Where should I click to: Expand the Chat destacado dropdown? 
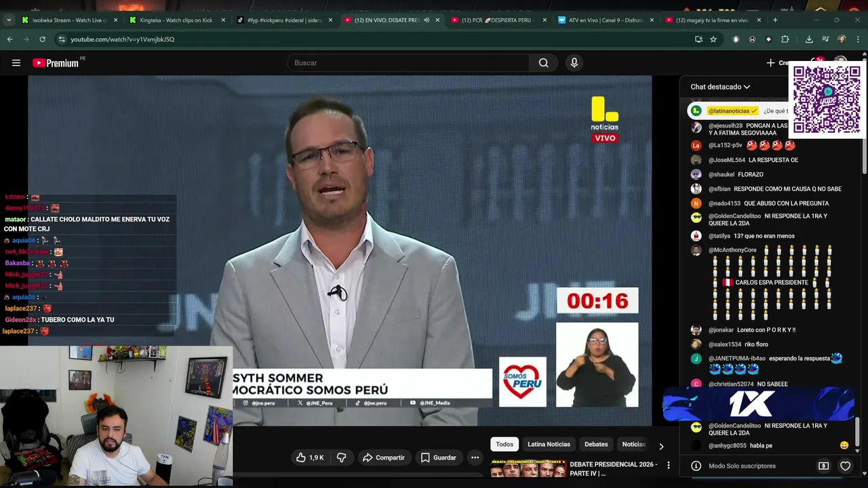pyautogui.click(x=720, y=87)
